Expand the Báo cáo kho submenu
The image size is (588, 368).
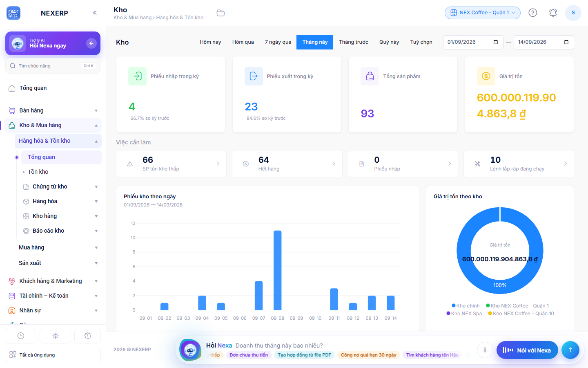tap(96, 231)
